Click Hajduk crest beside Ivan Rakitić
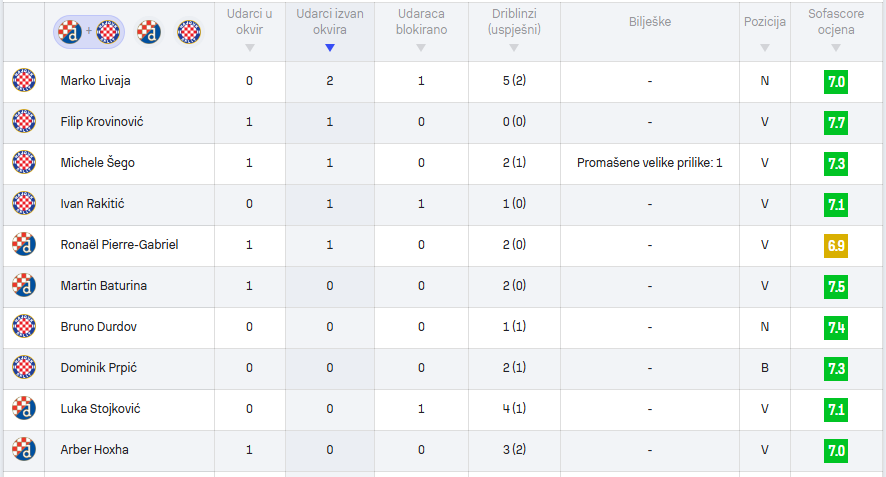This screenshot has height=477, width=886. [x=24, y=203]
